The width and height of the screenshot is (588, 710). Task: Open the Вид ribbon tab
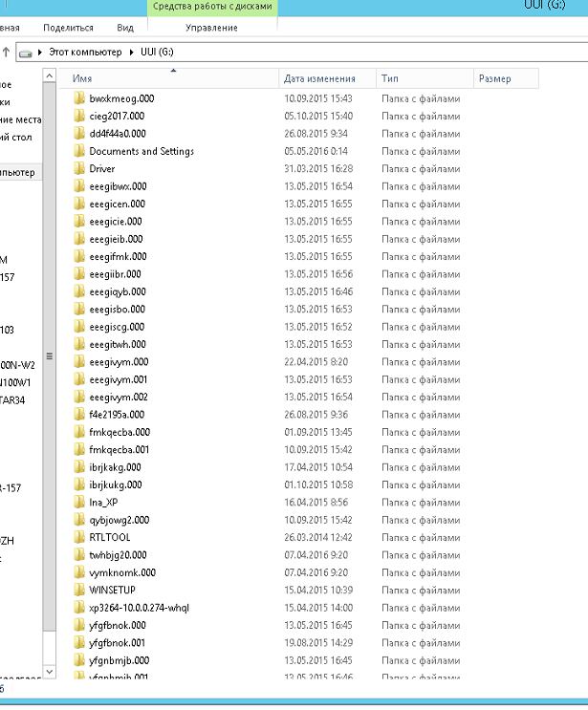(x=125, y=28)
